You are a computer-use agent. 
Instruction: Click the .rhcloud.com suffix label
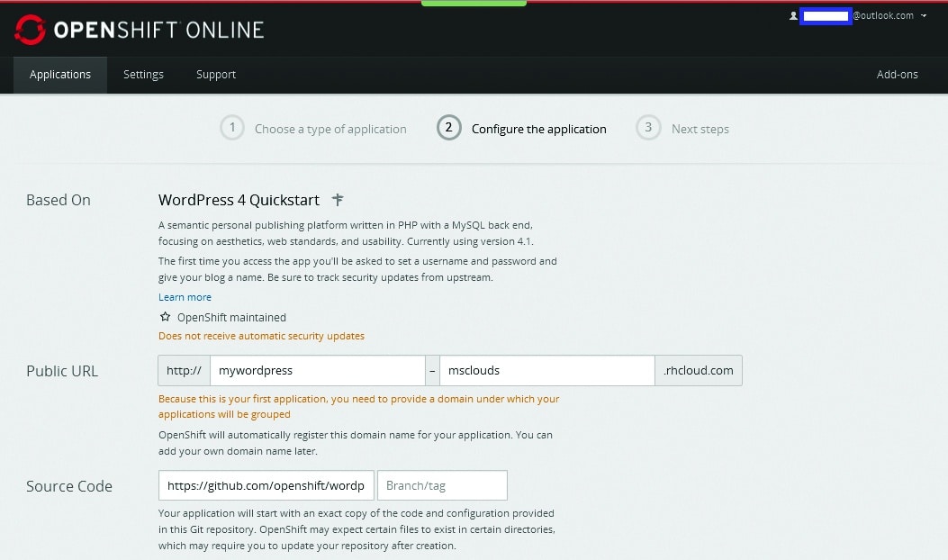click(699, 370)
